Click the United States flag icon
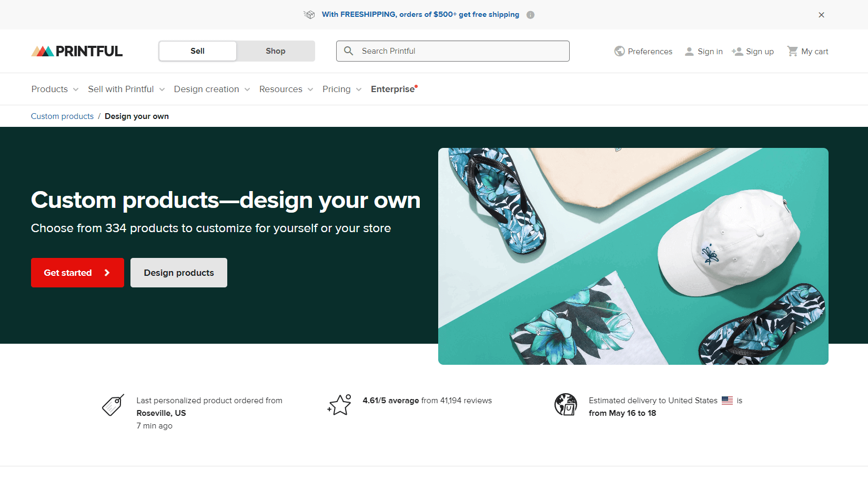The image size is (868, 489). 727,401
